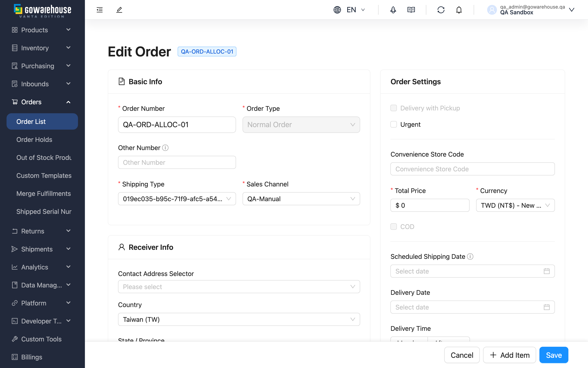This screenshot has height=368, width=588.
Task: Expand the Developer Tools menu
Action: (42, 321)
